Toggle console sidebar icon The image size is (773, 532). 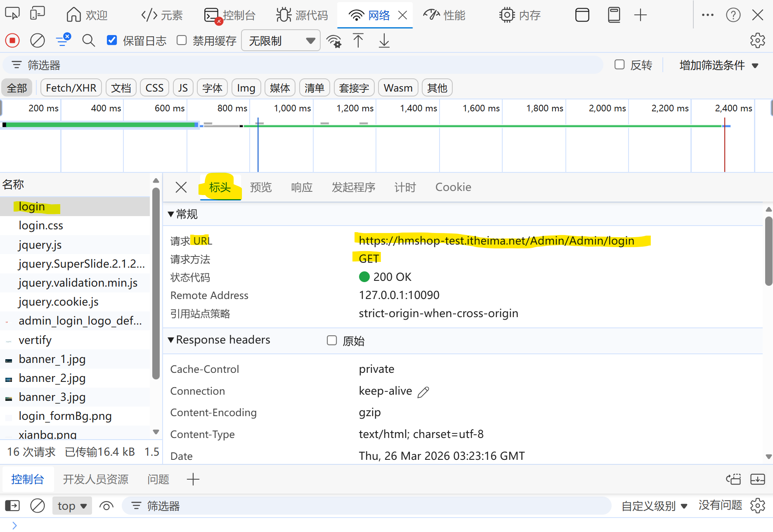coord(12,506)
